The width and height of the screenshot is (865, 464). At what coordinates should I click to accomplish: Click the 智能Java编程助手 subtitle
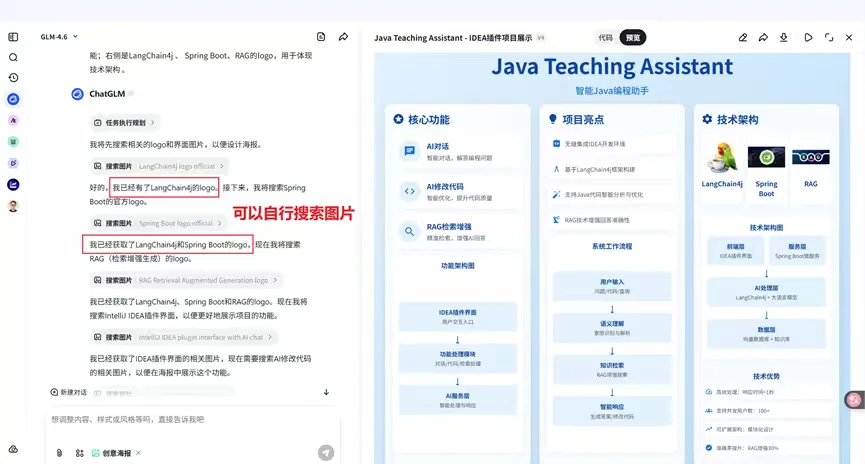[612, 90]
